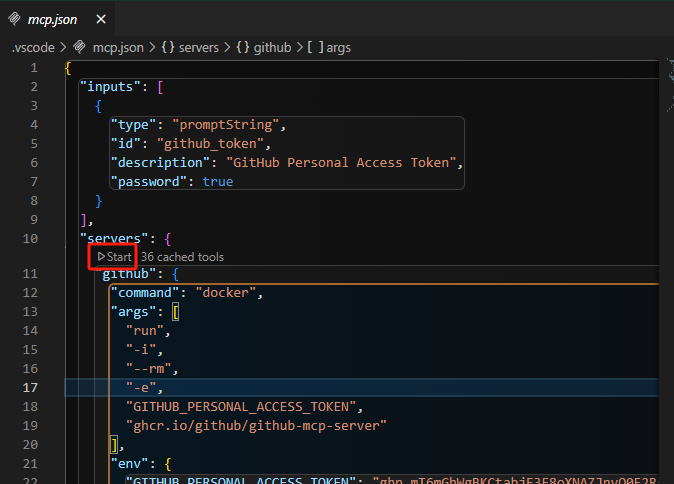This screenshot has height=484, width=674.
Task: Click the "args" key on line 13
Action: [x=133, y=312]
